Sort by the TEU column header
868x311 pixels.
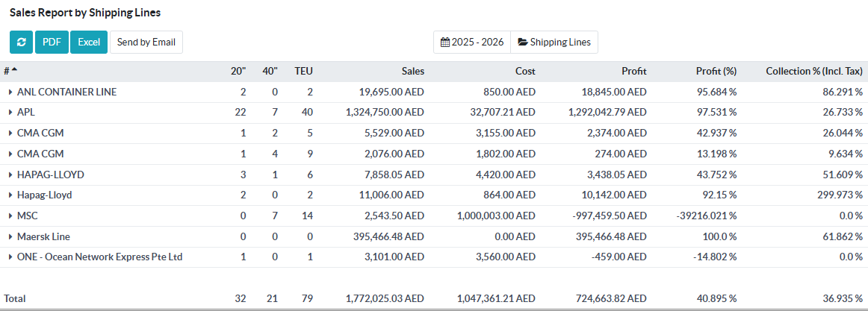(303, 72)
